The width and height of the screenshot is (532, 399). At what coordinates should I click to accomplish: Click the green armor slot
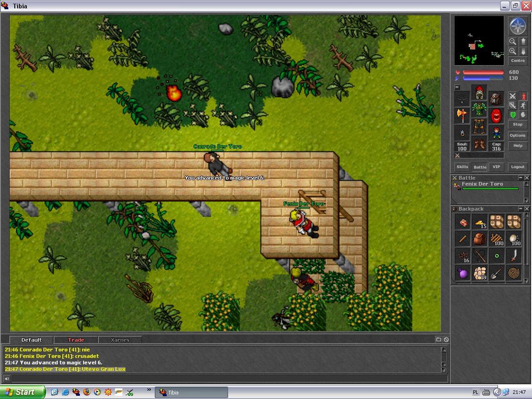pyautogui.click(x=479, y=109)
